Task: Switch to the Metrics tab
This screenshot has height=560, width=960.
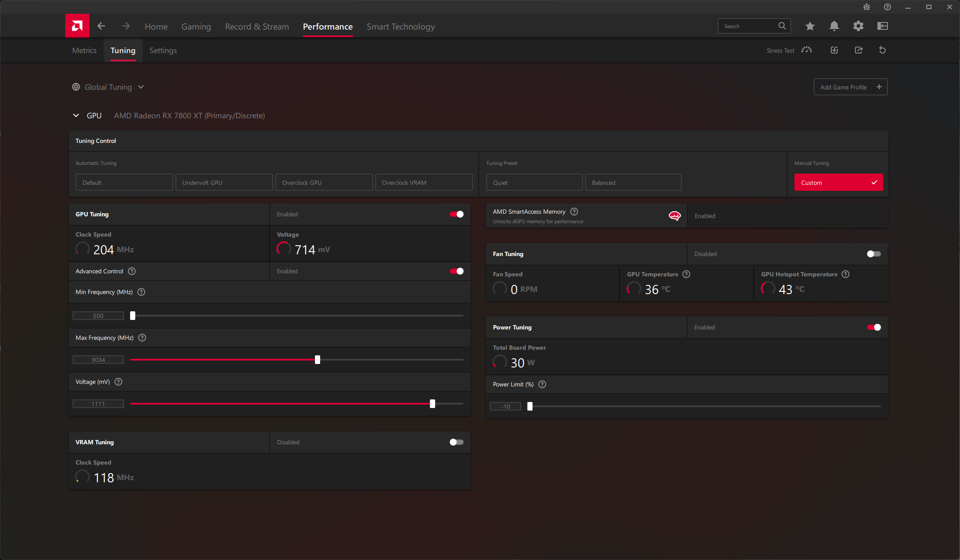Action: (84, 51)
